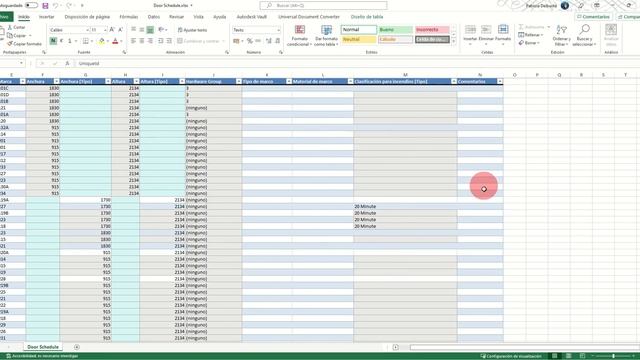Open the Autodesk Vault tab
Screen dimensions: 640x360
click(x=252, y=17)
